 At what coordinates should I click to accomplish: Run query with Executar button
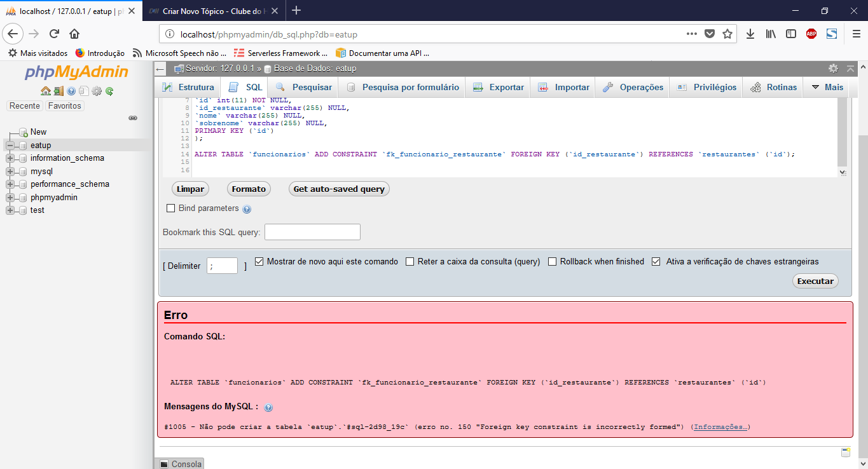click(815, 281)
